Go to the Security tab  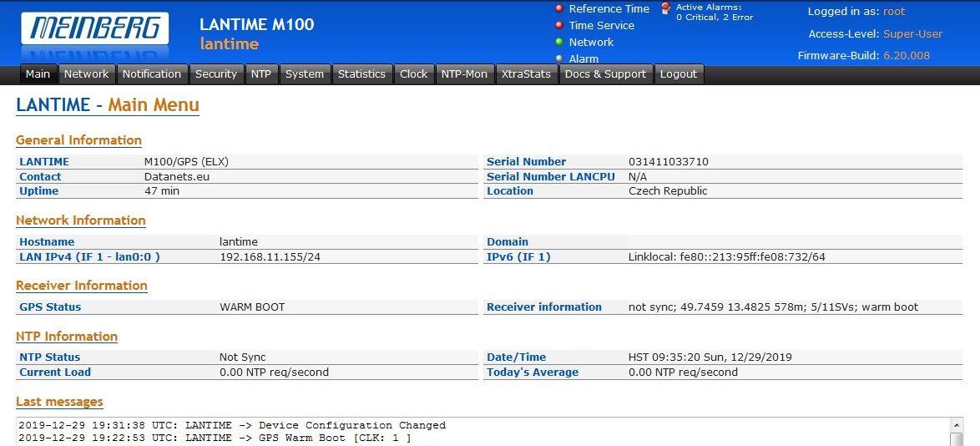[x=216, y=73]
